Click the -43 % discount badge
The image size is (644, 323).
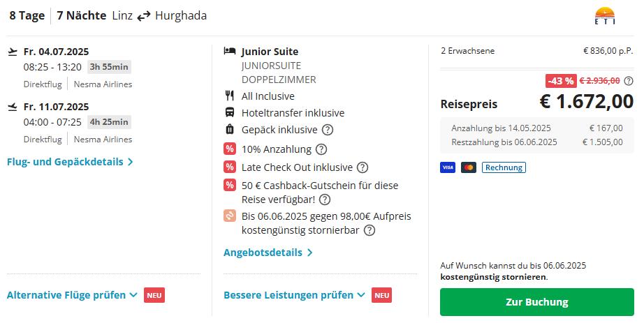(x=561, y=81)
